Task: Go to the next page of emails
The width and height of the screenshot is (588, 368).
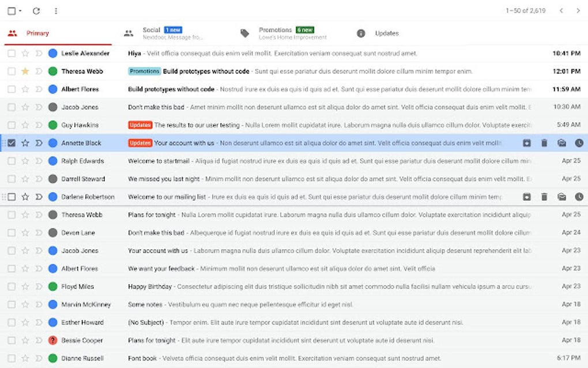Action: click(578, 10)
